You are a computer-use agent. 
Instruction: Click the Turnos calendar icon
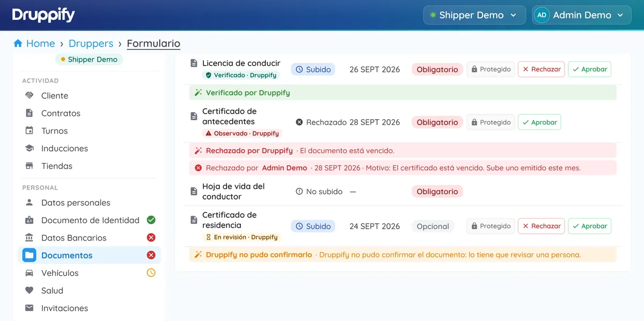point(30,131)
